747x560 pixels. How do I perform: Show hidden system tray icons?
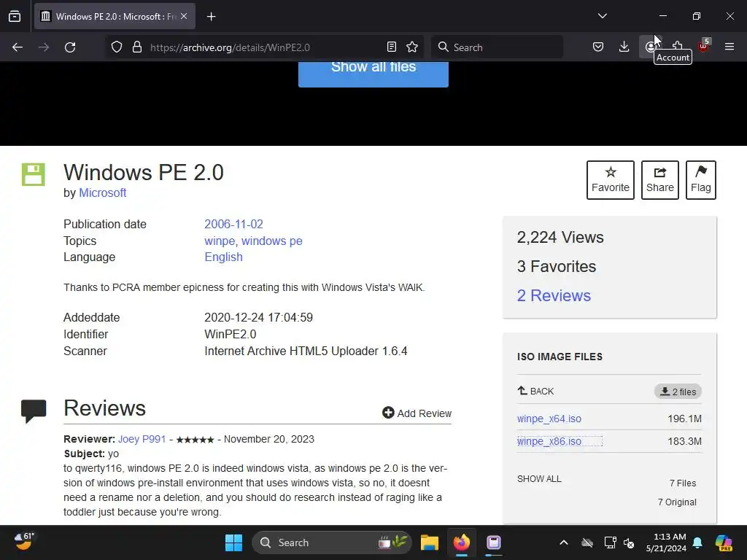[564, 542]
